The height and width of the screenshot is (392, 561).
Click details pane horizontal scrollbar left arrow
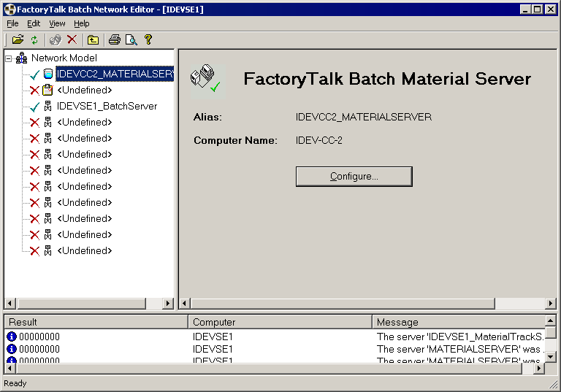pyautogui.click(x=185, y=303)
